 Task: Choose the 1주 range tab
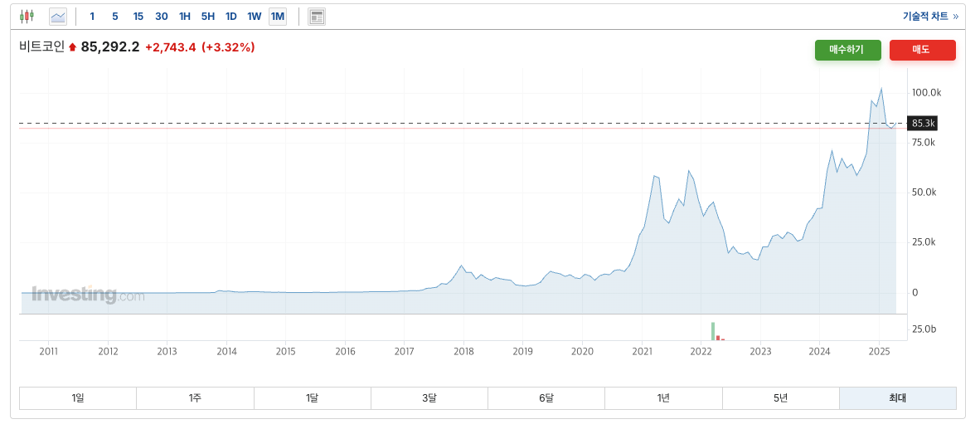(x=195, y=397)
